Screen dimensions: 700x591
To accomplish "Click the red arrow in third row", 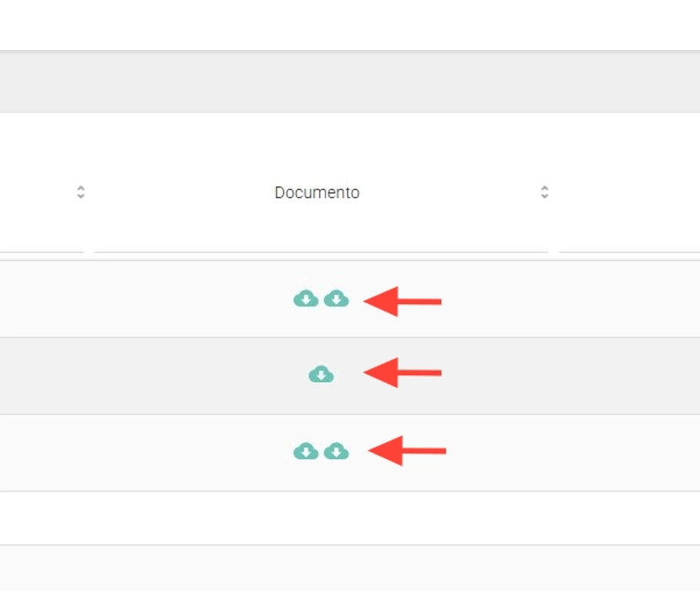I will pos(407,451).
